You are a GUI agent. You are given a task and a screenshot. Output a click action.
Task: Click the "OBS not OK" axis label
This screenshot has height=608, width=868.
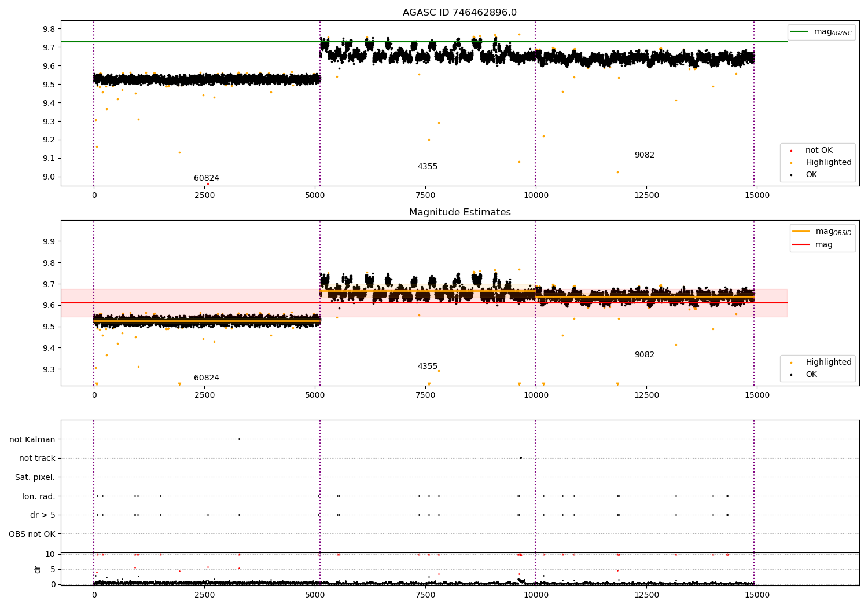pos(32,534)
